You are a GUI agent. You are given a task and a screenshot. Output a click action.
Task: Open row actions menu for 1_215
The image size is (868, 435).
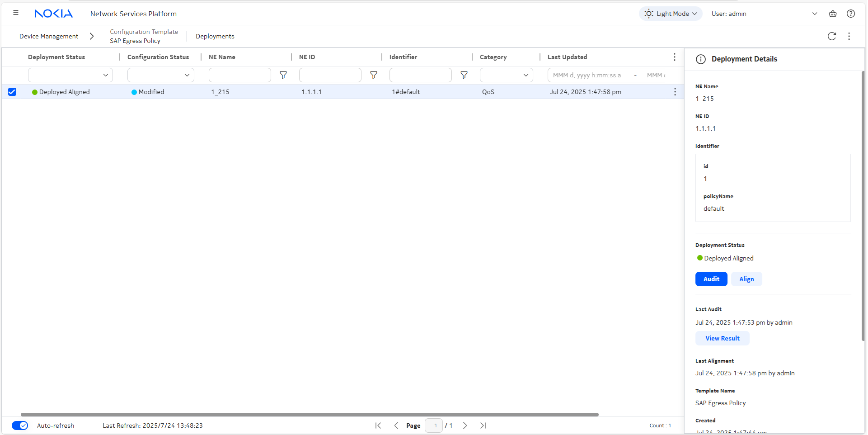[x=675, y=92]
